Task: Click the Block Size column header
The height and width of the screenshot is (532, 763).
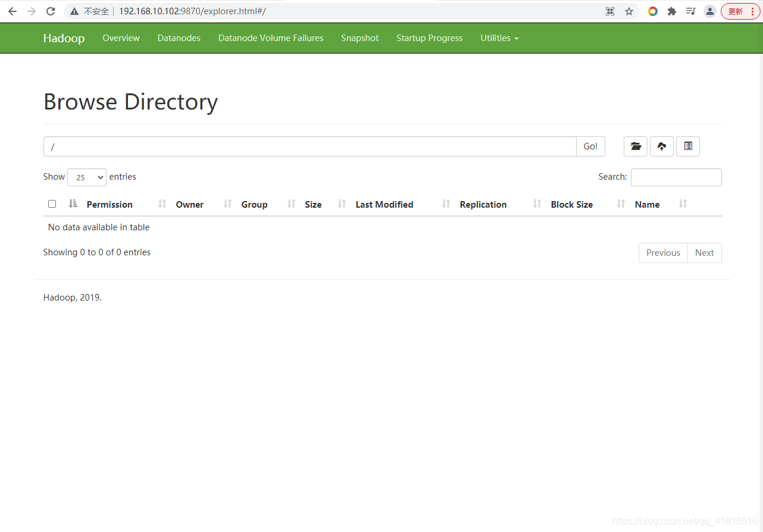Action: click(x=572, y=205)
